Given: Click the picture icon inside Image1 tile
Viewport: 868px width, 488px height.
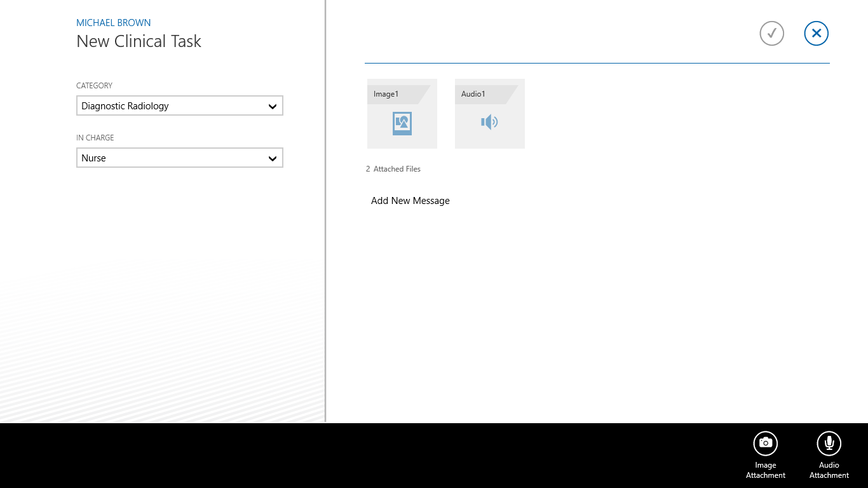Looking at the screenshot, I should (x=402, y=124).
